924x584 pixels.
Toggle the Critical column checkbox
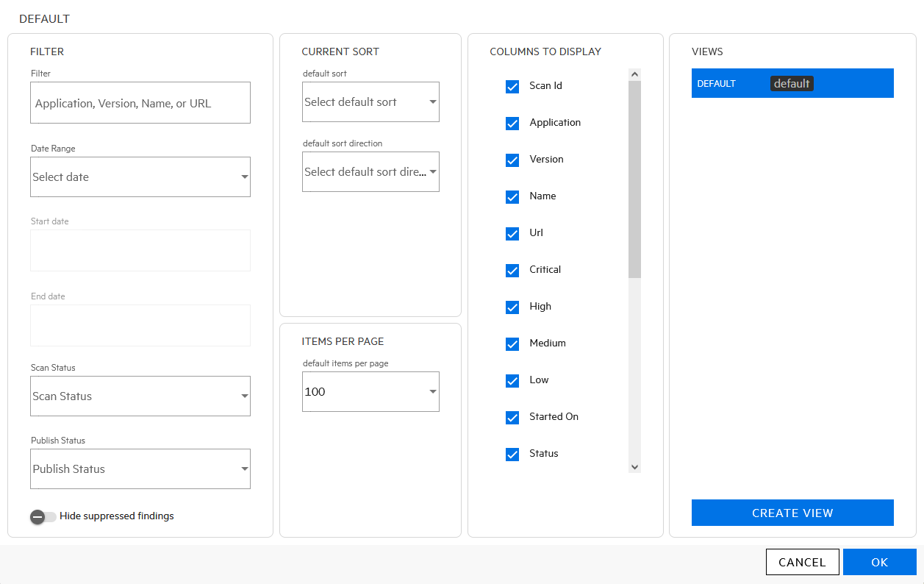coord(512,271)
